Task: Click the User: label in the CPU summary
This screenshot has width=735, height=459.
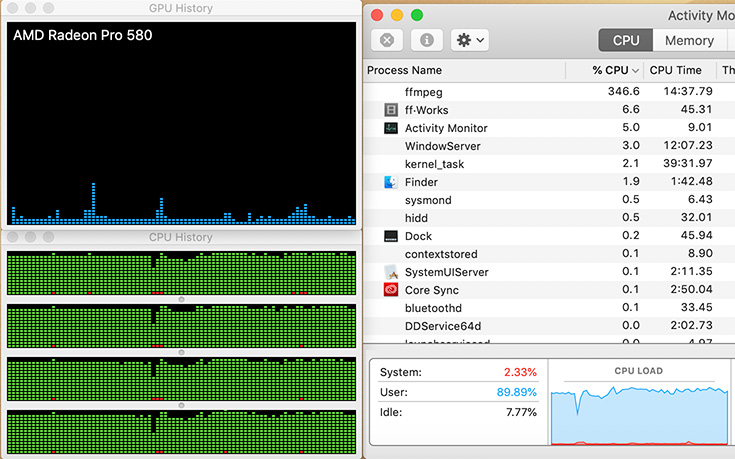Action: pos(394,392)
